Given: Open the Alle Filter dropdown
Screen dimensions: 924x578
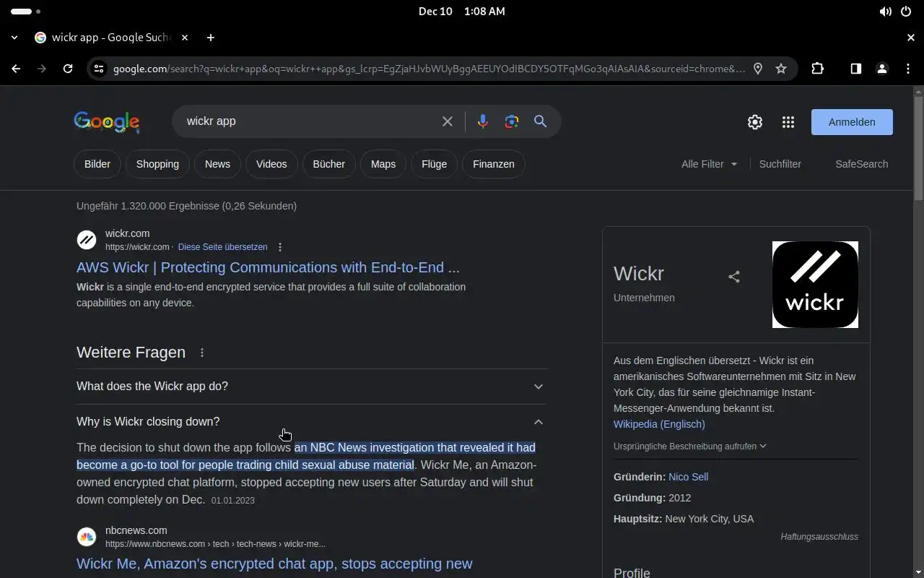Looking at the screenshot, I should pos(709,164).
